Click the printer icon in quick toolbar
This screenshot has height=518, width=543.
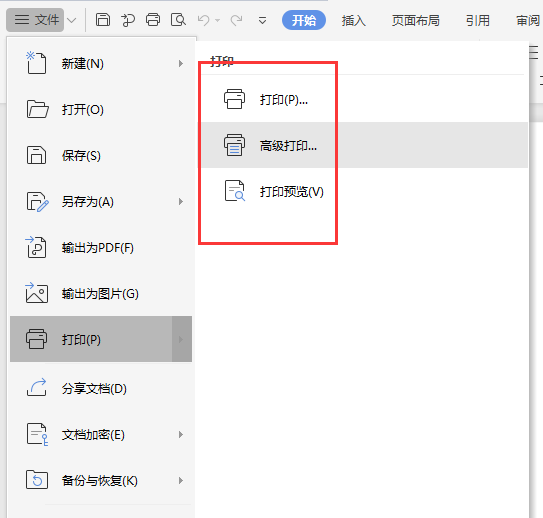pos(153,20)
